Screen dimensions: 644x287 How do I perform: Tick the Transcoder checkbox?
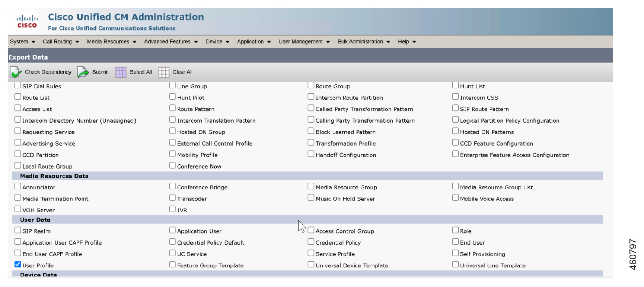[x=172, y=198]
